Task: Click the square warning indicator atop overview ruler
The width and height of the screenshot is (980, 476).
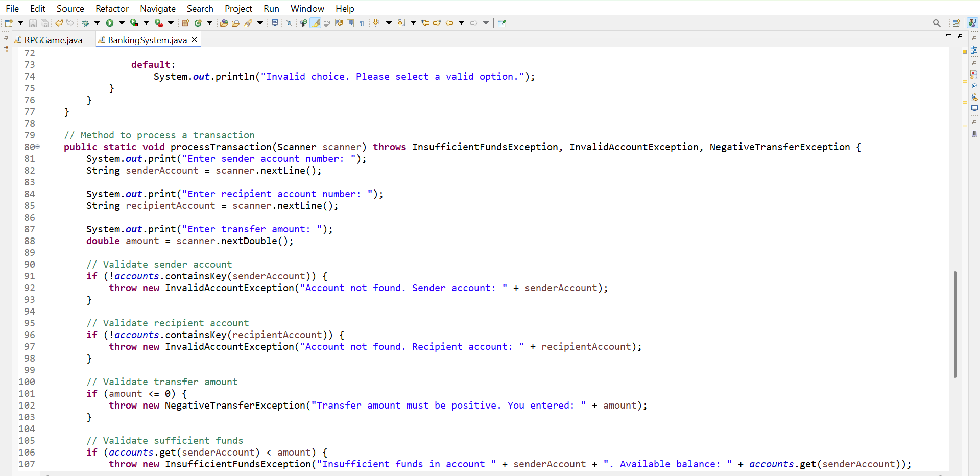Action: [x=965, y=51]
